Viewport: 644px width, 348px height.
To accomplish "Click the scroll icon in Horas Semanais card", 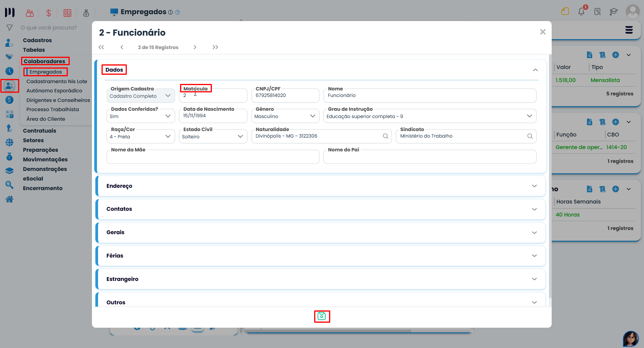I will pos(603,189).
